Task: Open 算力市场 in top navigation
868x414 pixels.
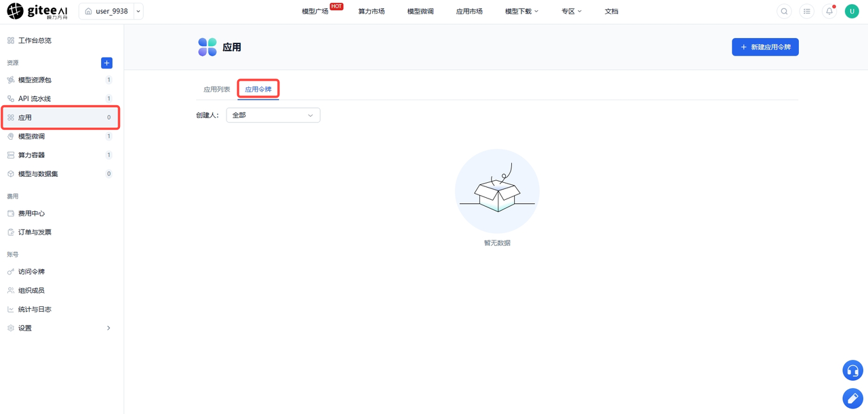Action: tap(372, 12)
